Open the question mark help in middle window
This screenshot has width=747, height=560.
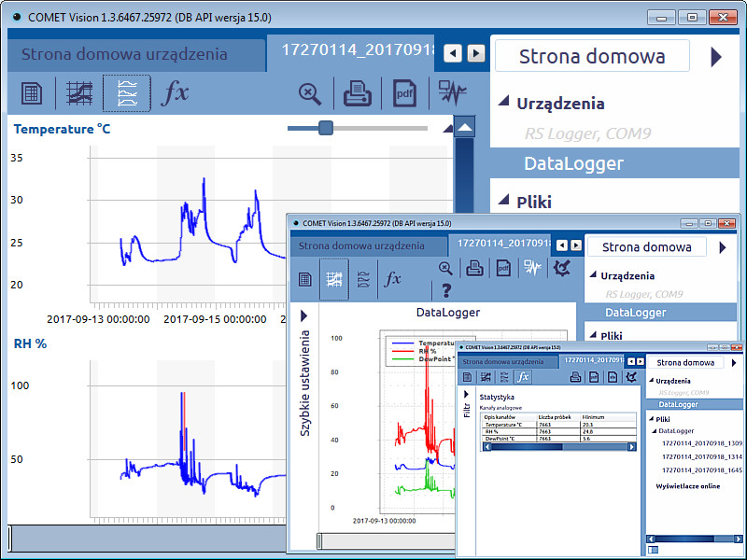pos(446,290)
